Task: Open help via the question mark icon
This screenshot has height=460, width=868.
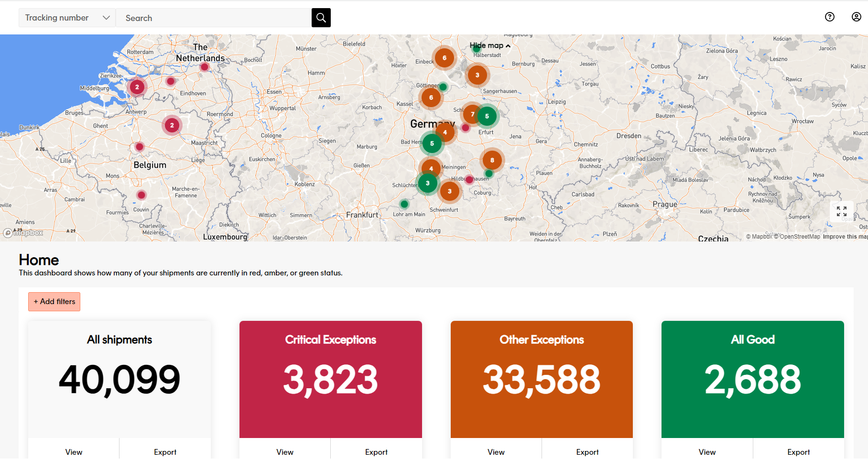Action: (x=829, y=17)
